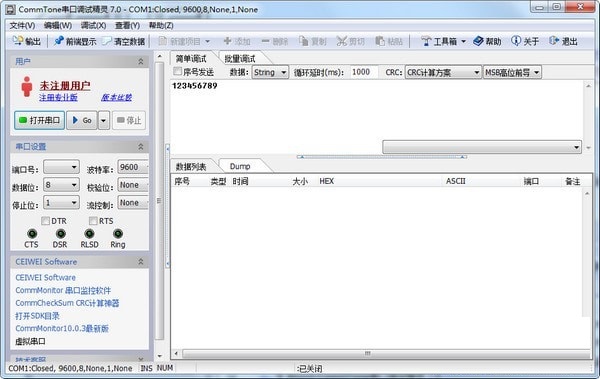Collapse the CEIWEI Software panel
Screen dimensions: 600x379
tap(141, 261)
